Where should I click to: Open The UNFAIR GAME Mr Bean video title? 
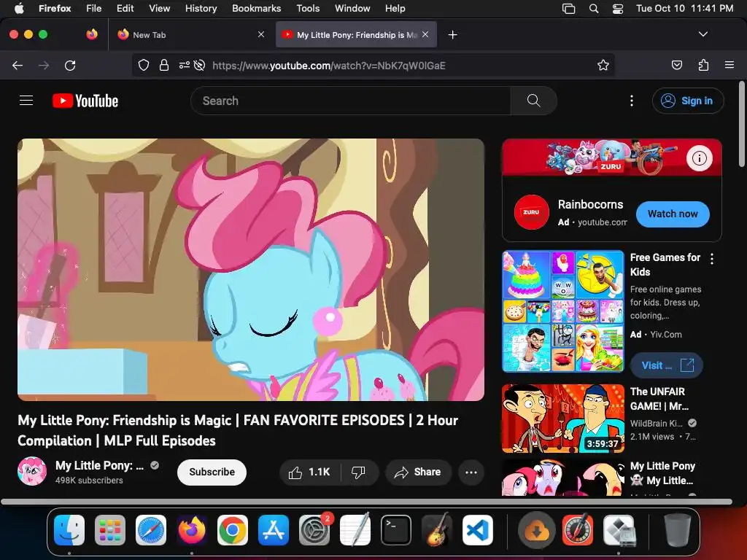(659, 399)
